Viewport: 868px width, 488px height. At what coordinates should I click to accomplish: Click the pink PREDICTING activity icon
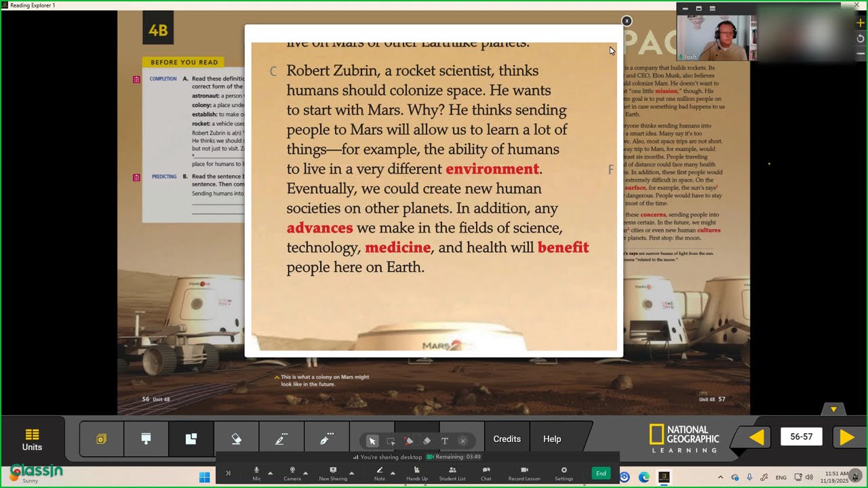136,178
